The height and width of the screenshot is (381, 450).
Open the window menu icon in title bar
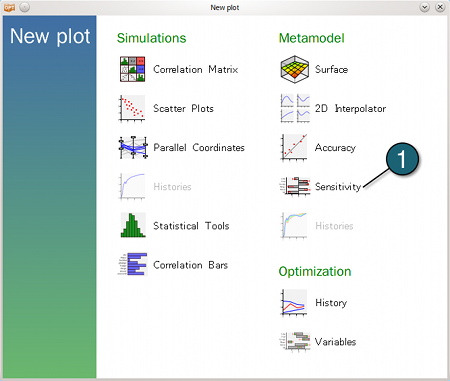(x=9, y=7)
